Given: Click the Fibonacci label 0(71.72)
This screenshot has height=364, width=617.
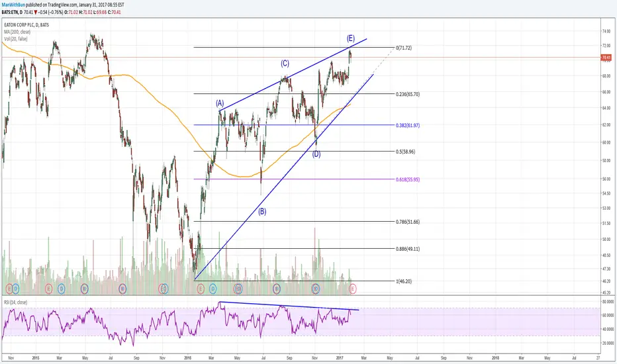Looking at the screenshot, I should tap(404, 48).
